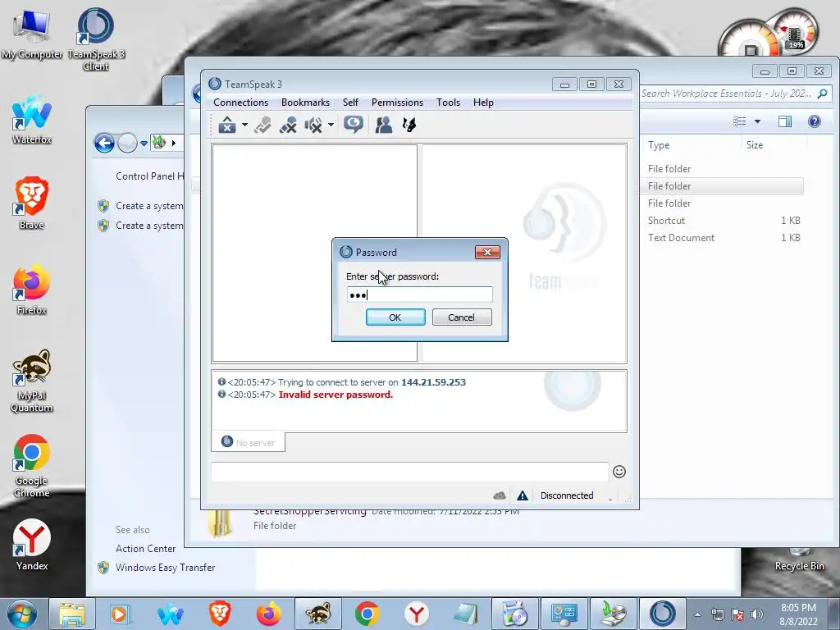Click the Windows Easy Transfer link
Viewport: 840px width, 630px height.
pyautogui.click(x=165, y=568)
